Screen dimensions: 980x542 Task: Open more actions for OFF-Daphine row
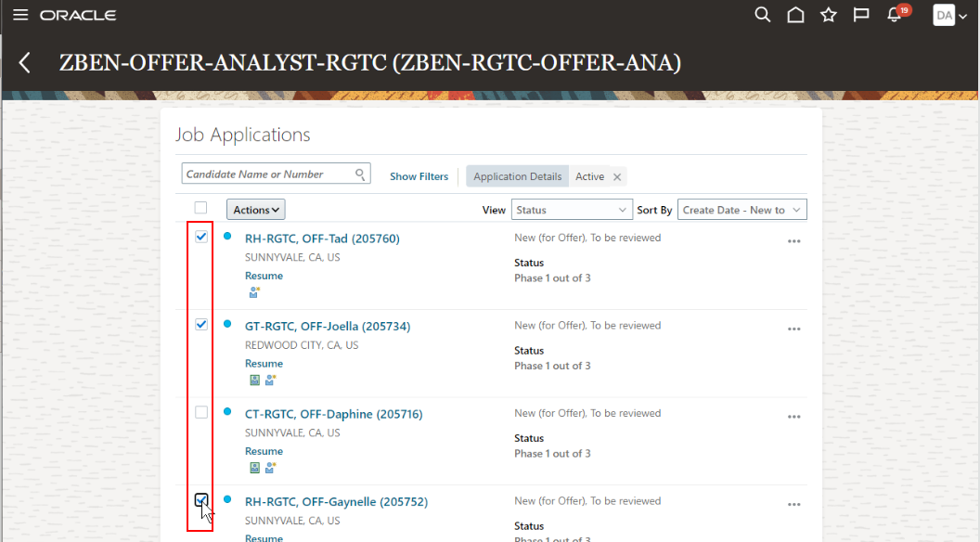(x=793, y=417)
